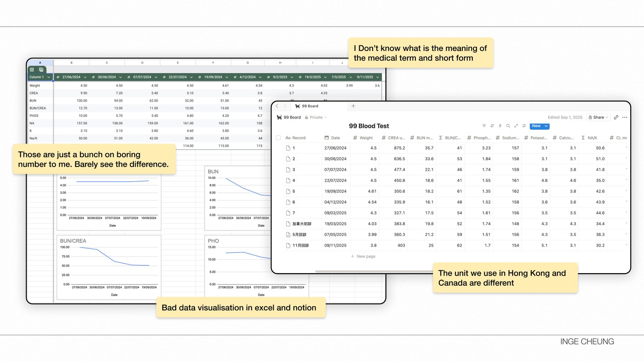Open the three-dot more menu near Share
Screen dimensions: 644x362
pos(624,117)
